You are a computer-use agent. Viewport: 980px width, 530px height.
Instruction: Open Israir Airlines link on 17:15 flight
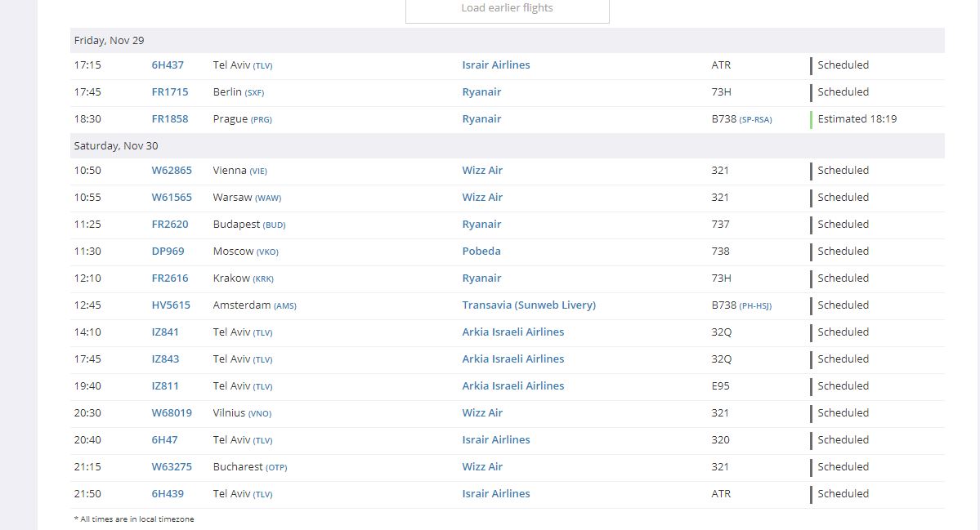click(x=495, y=65)
